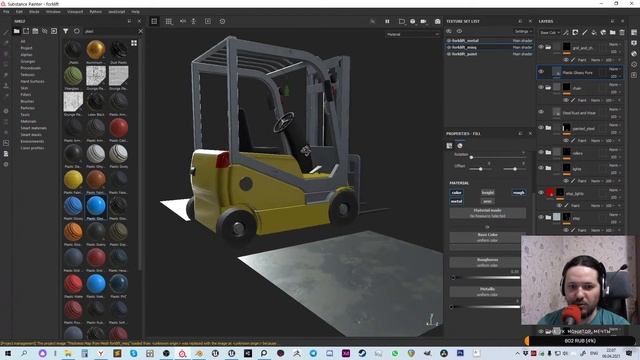Hide the Plastic Glossy Pure layer

(x=541, y=71)
